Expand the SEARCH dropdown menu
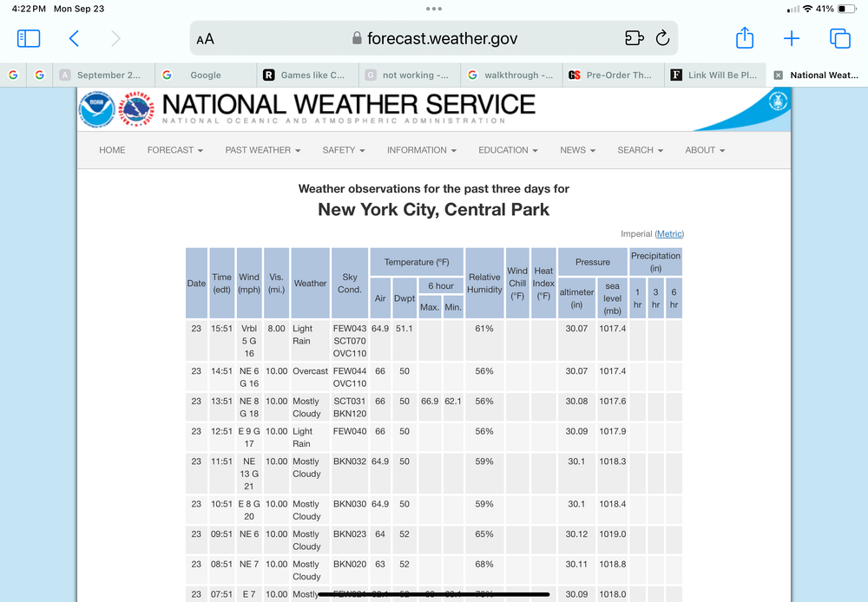The width and height of the screenshot is (868, 602). click(640, 150)
